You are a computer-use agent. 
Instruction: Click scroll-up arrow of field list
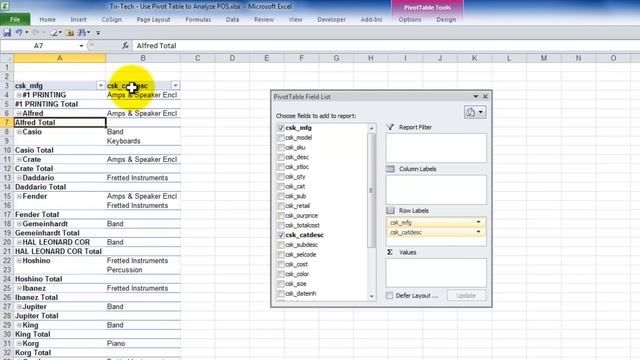(x=371, y=128)
